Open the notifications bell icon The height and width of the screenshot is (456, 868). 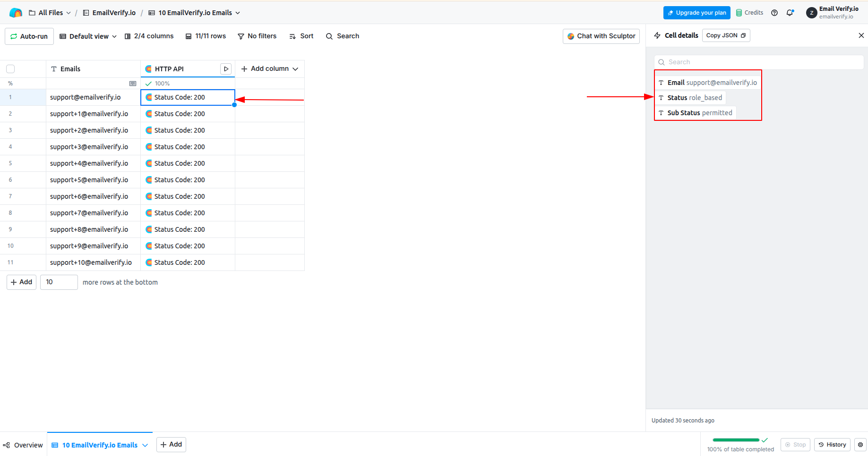(x=790, y=13)
